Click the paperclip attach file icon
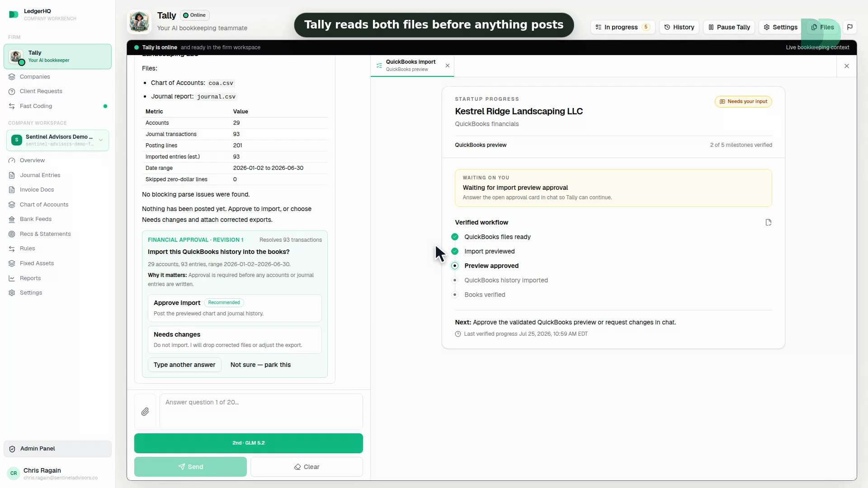Viewport: 868px width, 488px height. click(x=145, y=412)
